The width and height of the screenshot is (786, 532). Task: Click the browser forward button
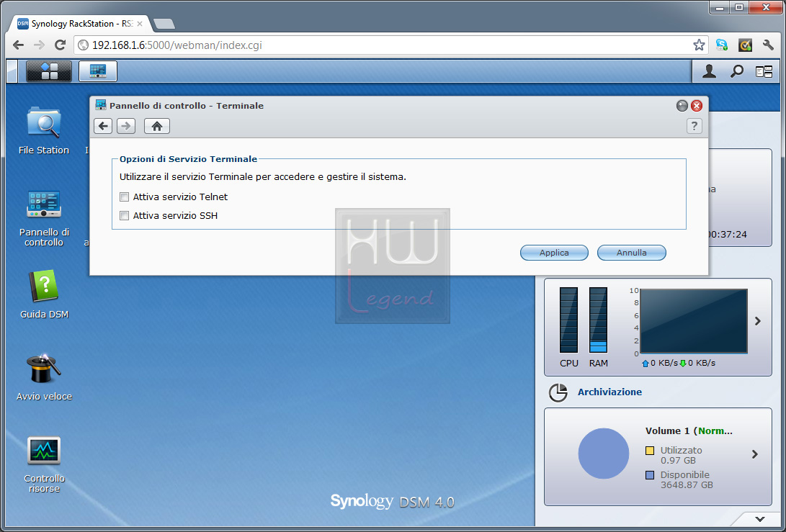[x=39, y=45]
